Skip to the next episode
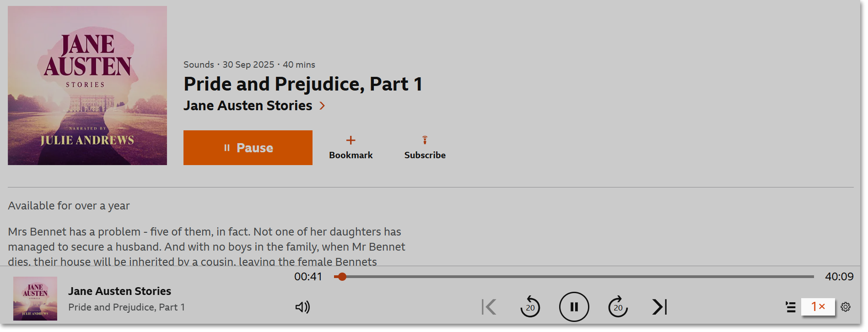Image resolution: width=868 pixels, height=332 pixels. coord(659,307)
